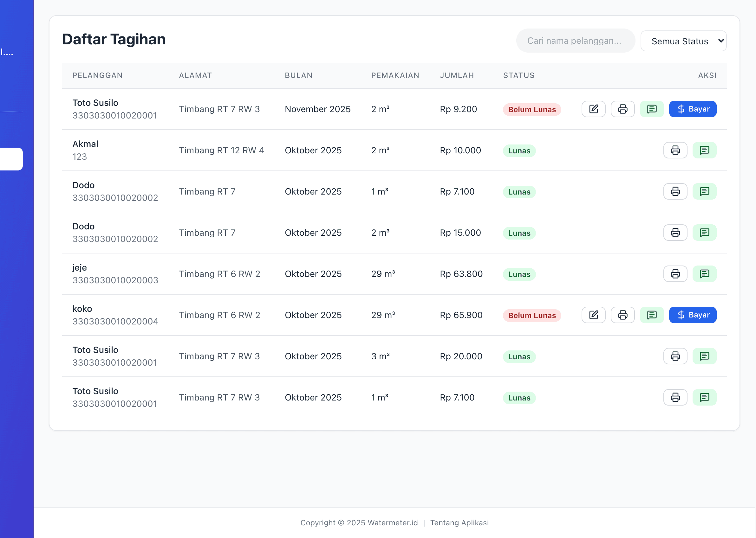This screenshot has width=756, height=538.
Task: Click the November 2025 month cell
Action: (x=317, y=109)
